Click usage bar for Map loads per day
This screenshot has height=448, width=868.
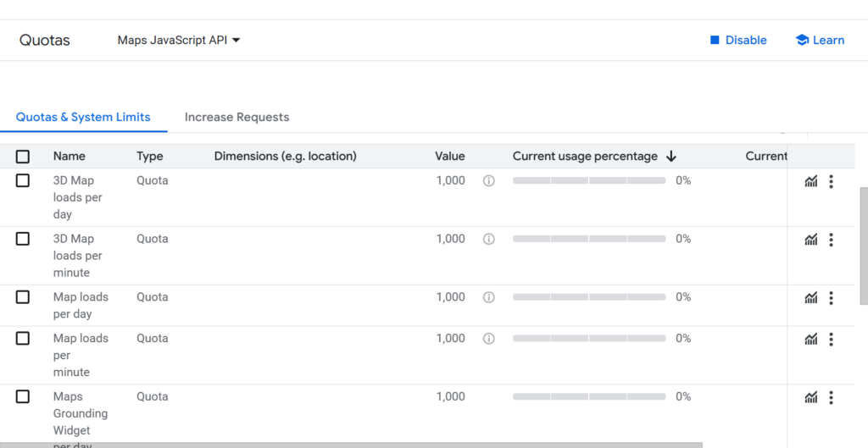click(589, 297)
